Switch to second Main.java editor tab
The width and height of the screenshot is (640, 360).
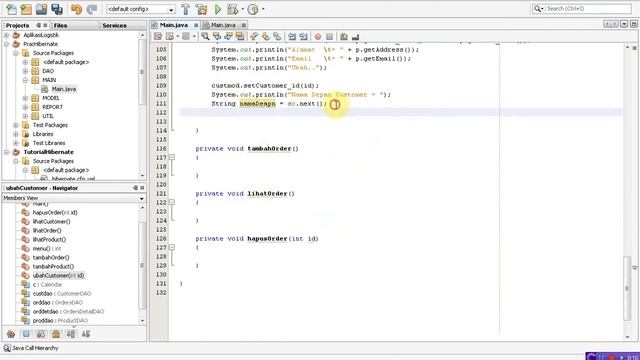(x=223, y=25)
